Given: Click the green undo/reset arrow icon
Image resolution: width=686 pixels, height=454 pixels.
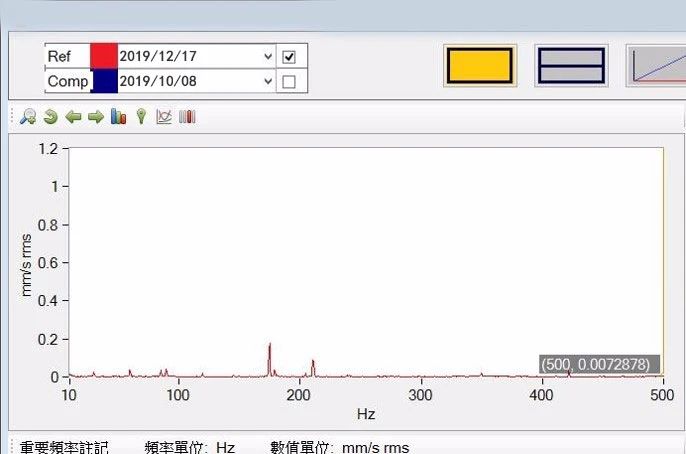Looking at the screenshot, I should point(50,117).
